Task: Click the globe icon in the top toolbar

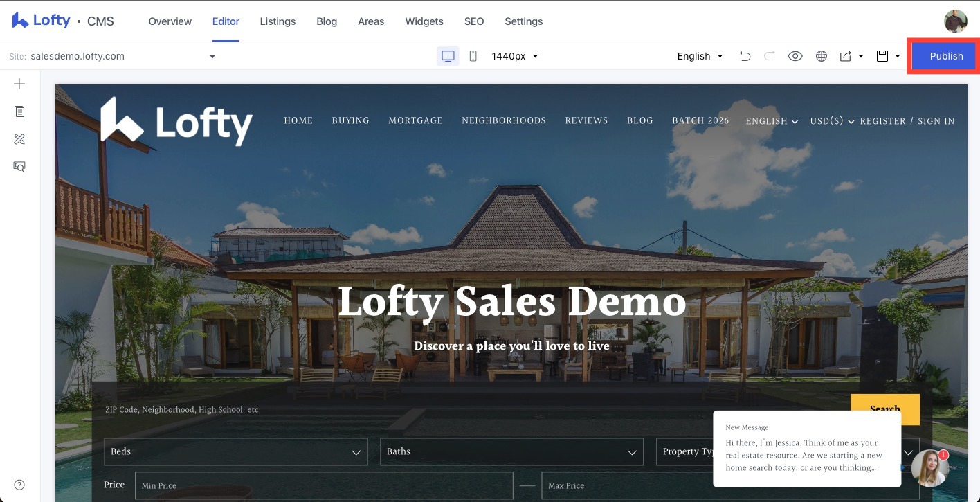Action: pyautogui.click(x=821, y=55)
